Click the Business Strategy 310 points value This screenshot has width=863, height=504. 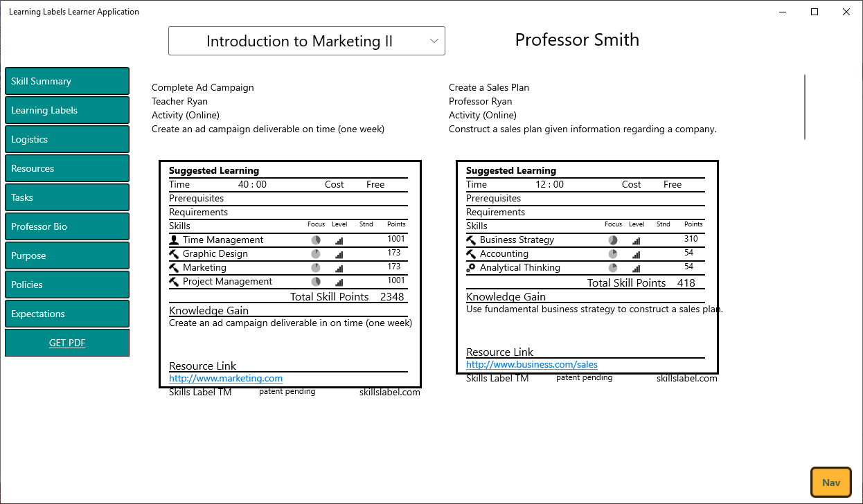[691, 239]
